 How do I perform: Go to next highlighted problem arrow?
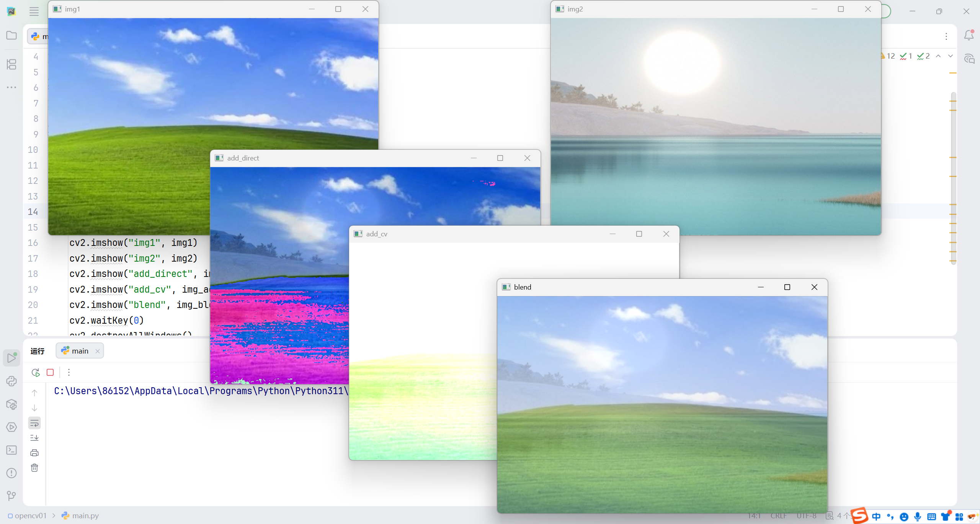coord(951,56)
